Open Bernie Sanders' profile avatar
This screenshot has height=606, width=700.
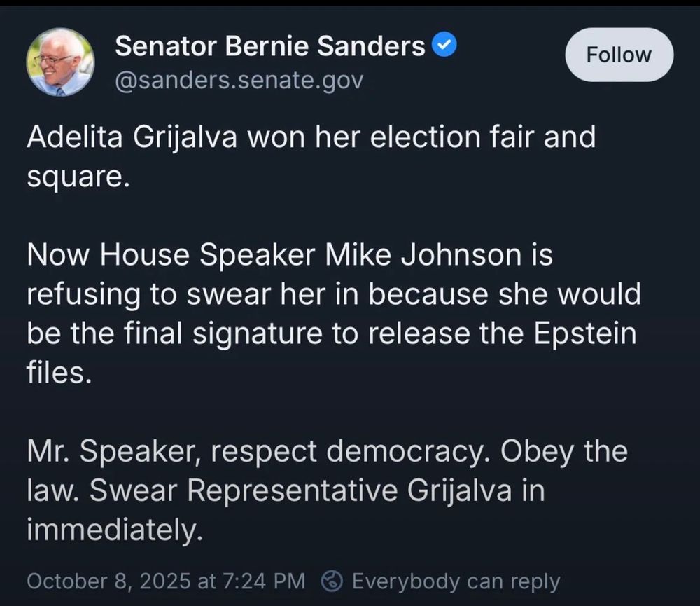click(59, 62)
